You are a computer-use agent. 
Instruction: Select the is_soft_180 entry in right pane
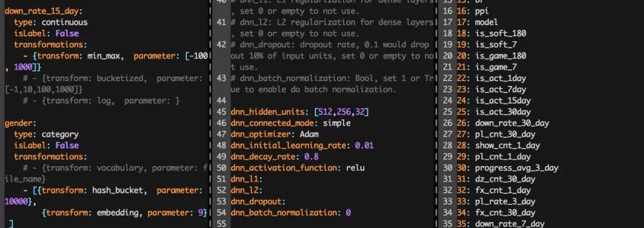click(500, 33)
